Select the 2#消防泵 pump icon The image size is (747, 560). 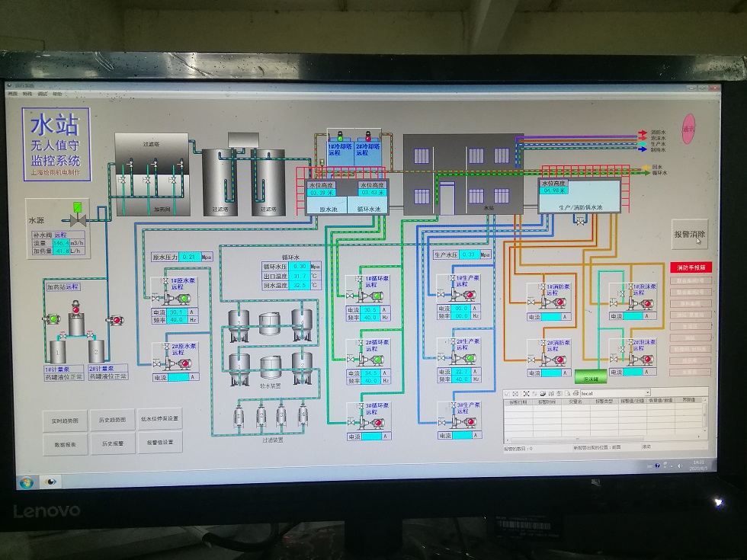click(x=553, y=359)
